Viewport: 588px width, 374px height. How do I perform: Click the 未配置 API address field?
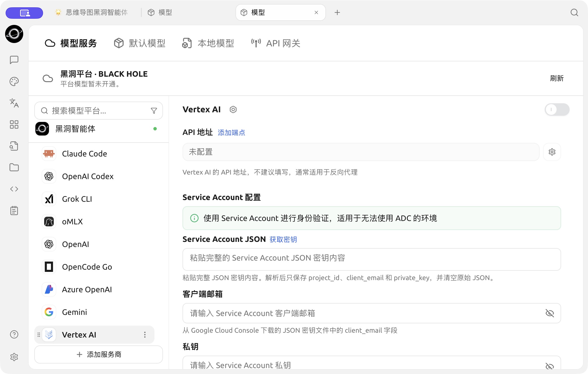coord(361,152)
